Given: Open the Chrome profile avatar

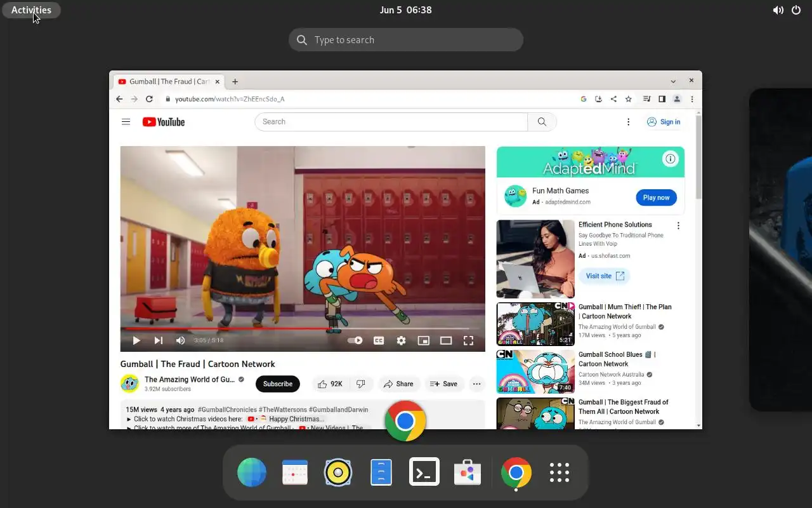Looking at the screenshot, I should [677, 99].
